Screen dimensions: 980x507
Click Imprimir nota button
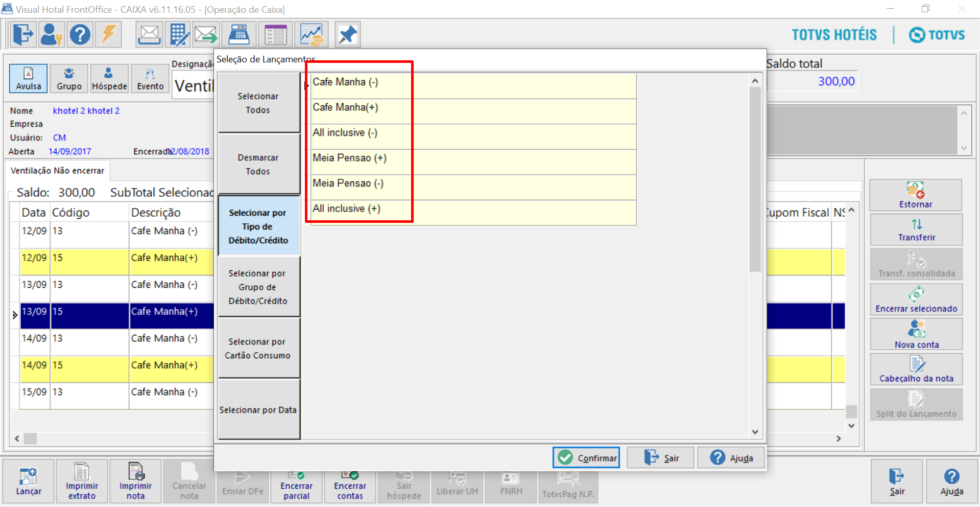pos(135,481)
